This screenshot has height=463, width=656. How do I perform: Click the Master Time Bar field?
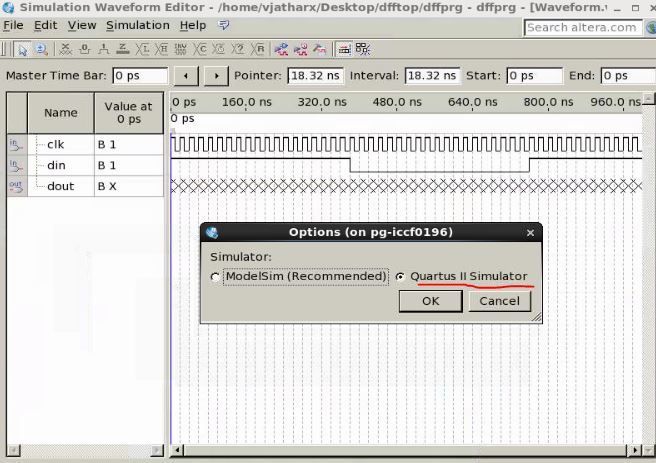(x=140, y=76)
